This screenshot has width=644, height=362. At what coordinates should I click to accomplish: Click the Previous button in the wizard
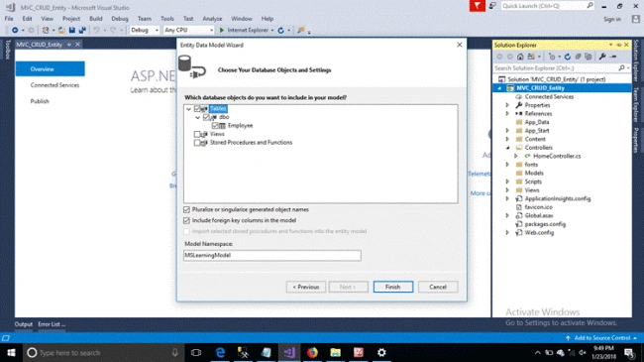(x=306, y=287)
